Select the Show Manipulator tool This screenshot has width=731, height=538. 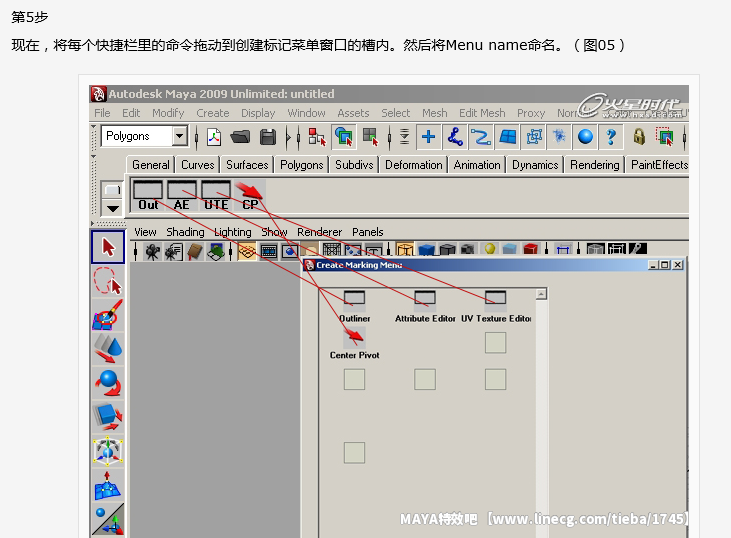[x=108, y=519]
